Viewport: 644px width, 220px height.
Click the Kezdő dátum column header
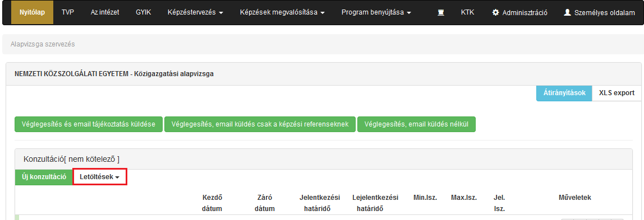coord(213,203)
